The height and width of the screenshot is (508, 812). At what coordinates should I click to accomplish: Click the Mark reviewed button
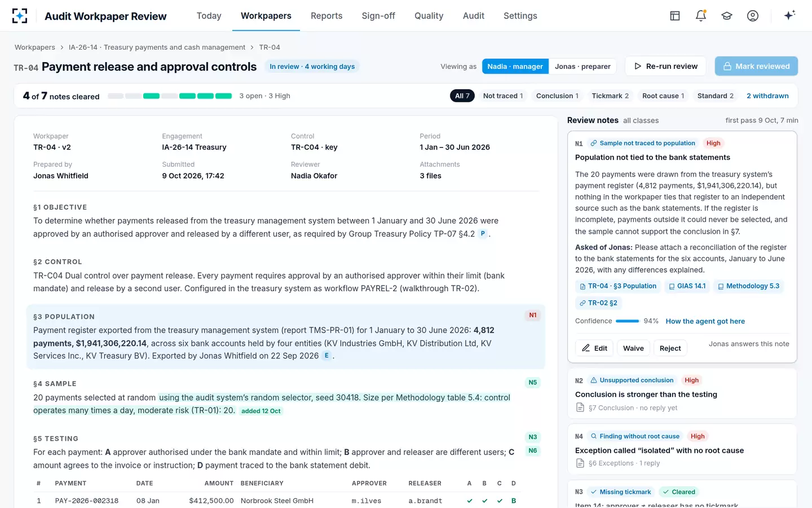(x=756, y=67)
